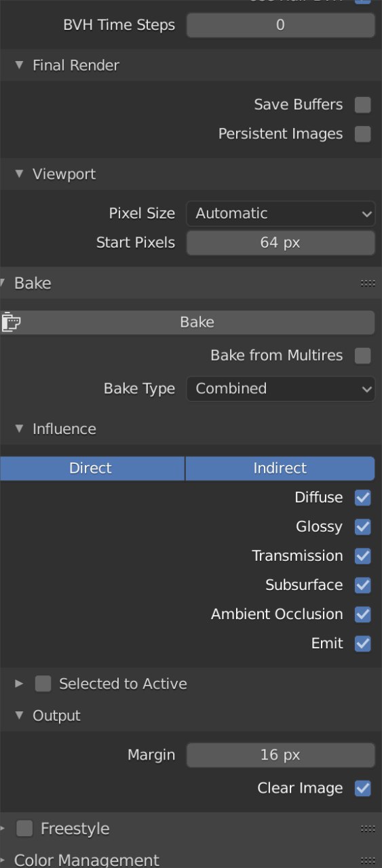Enable the Save Buffers checkbox

pos(363,104)
